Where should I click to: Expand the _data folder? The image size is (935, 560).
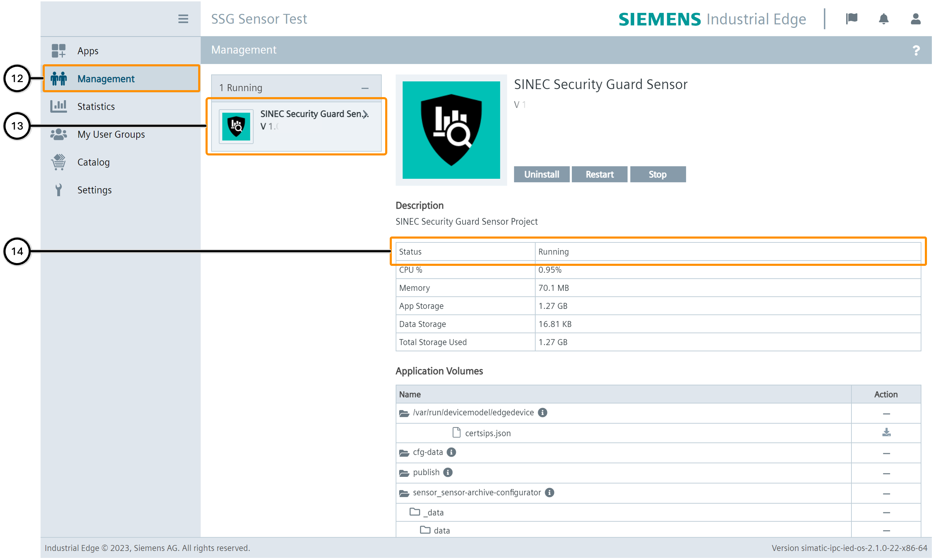coord(415,512)
